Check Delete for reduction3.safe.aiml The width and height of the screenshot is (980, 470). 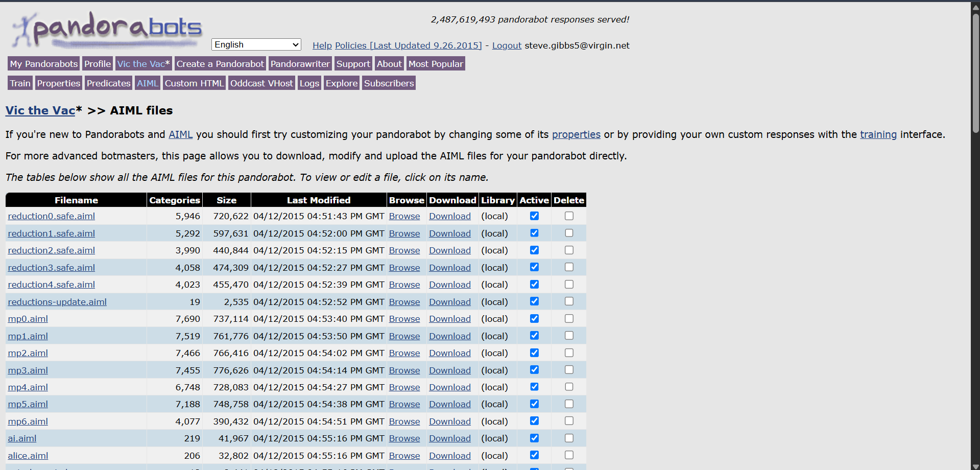coord(569,267)
